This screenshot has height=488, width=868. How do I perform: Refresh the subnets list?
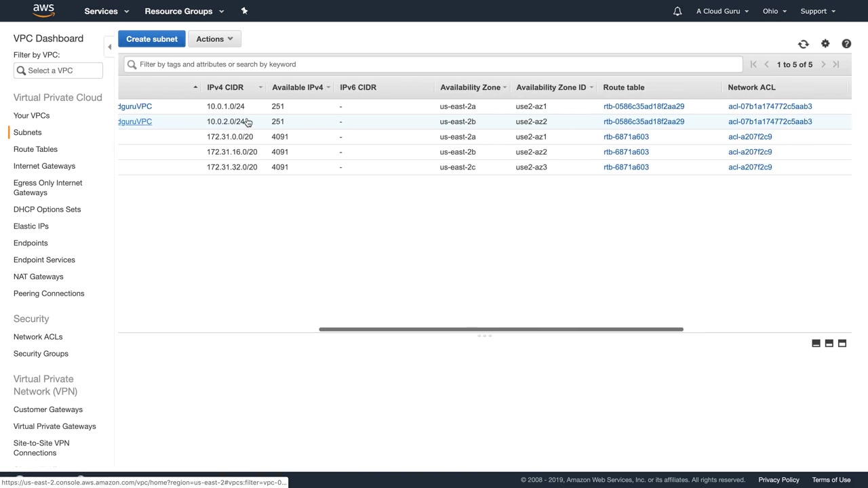pyautogui.click(x=803, y=44)
